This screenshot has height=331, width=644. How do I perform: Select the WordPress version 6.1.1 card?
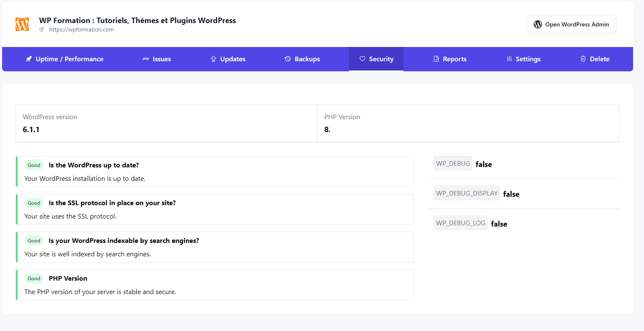[x=167, y=123]
